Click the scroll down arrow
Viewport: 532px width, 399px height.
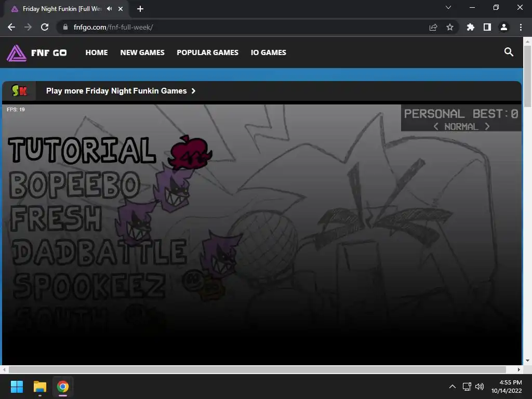[x=527, y=361]
